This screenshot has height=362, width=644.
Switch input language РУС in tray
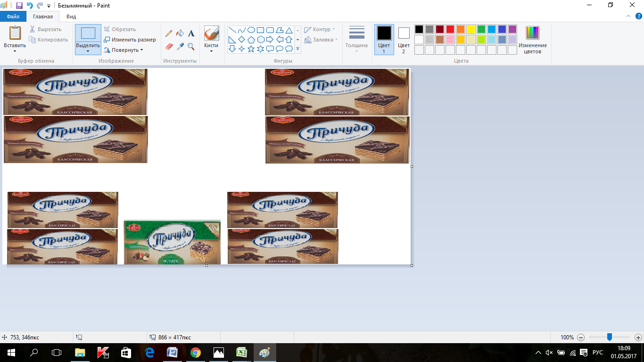click(598, 353)
